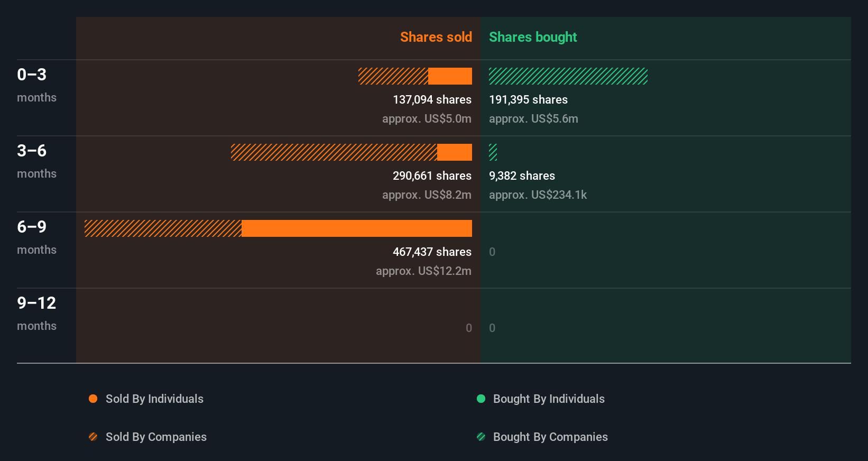This screenshot has width=868, height=461.
Task: Click the 467,437 shares value
Action: pyautogui.click(x=432, y=252)
